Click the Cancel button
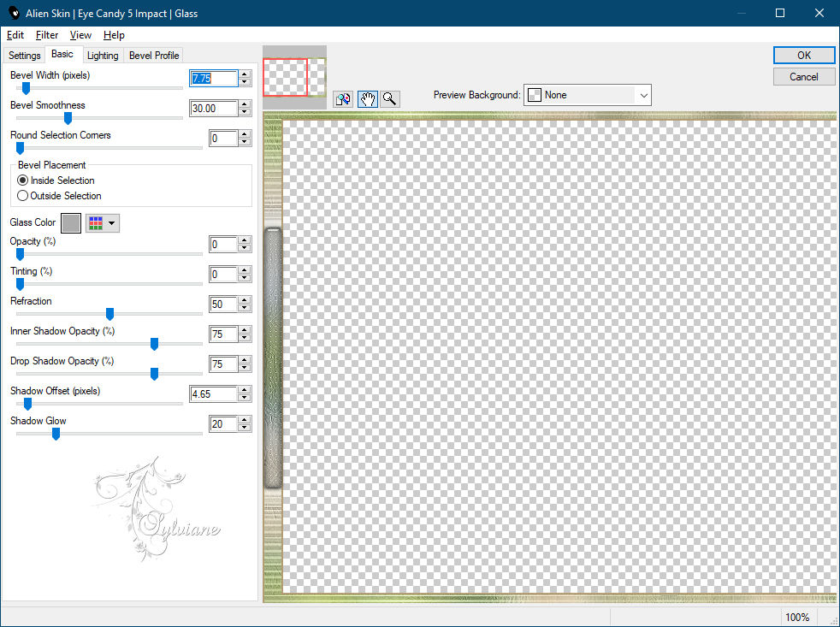840x627 pixels. point(803,77)
